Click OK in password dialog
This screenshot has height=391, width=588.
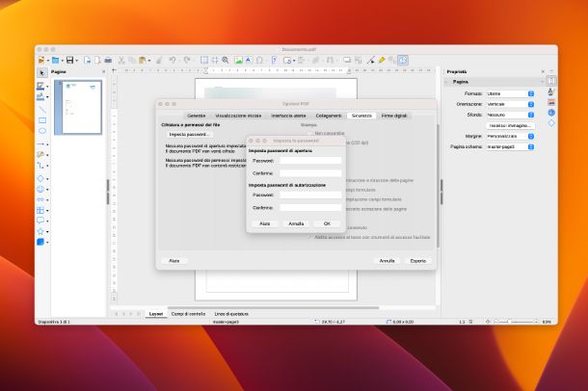coord(327,223)
